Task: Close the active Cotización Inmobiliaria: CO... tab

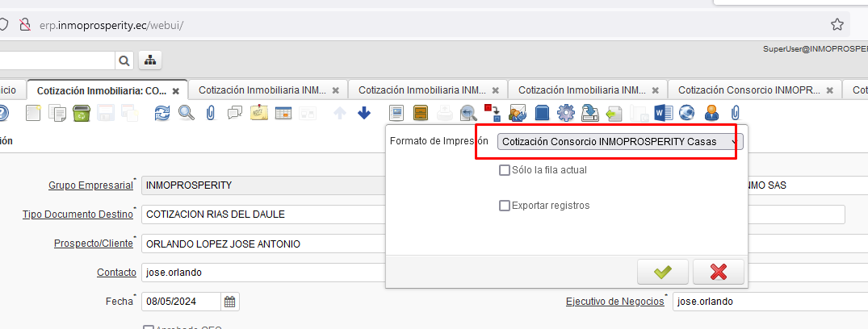Action: pos(175,91)
